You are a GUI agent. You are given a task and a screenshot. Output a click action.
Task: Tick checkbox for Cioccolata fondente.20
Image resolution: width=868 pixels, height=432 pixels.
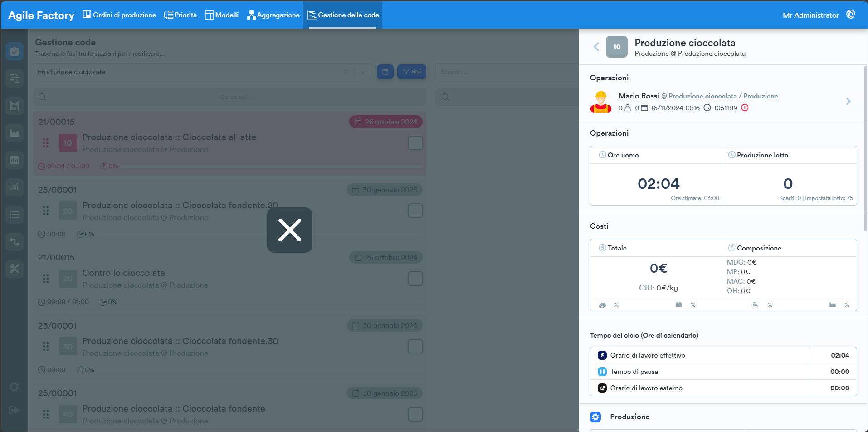[x=415, y=211]
